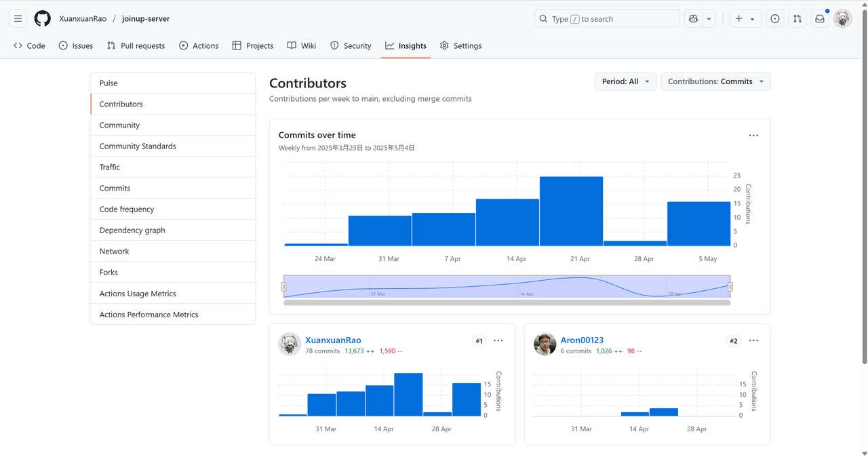This screenshot has height=457, width=868.
Task: Open Code frequency in the sidebar
Action: [173, 209]
